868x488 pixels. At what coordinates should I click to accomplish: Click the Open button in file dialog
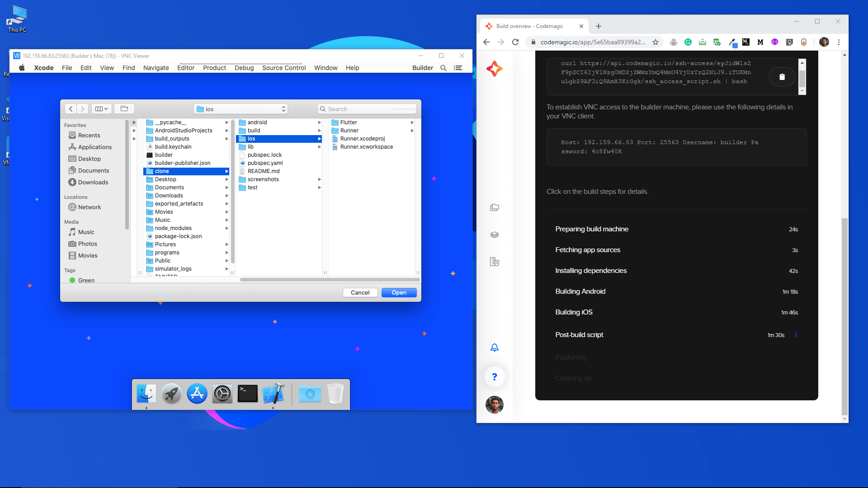point(399,292)
